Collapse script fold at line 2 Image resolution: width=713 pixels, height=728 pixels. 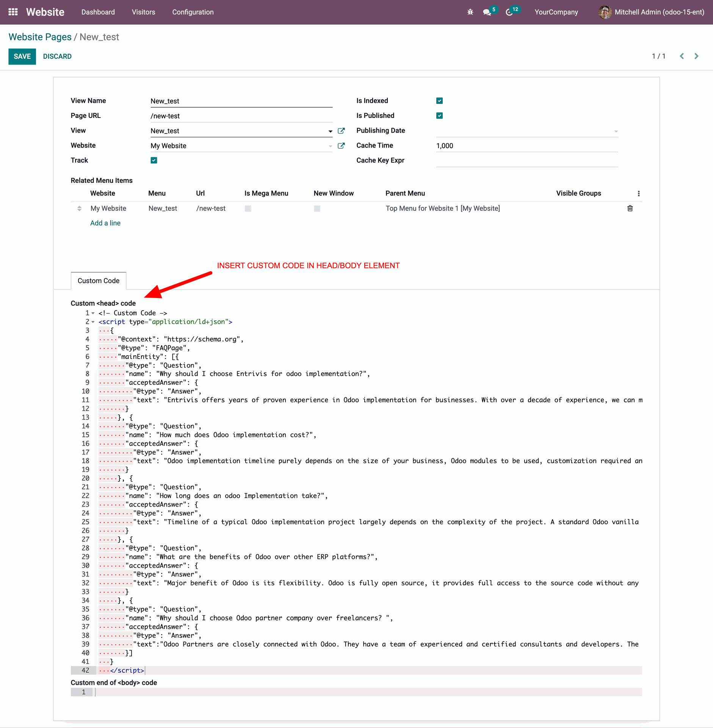coord(93,322)
